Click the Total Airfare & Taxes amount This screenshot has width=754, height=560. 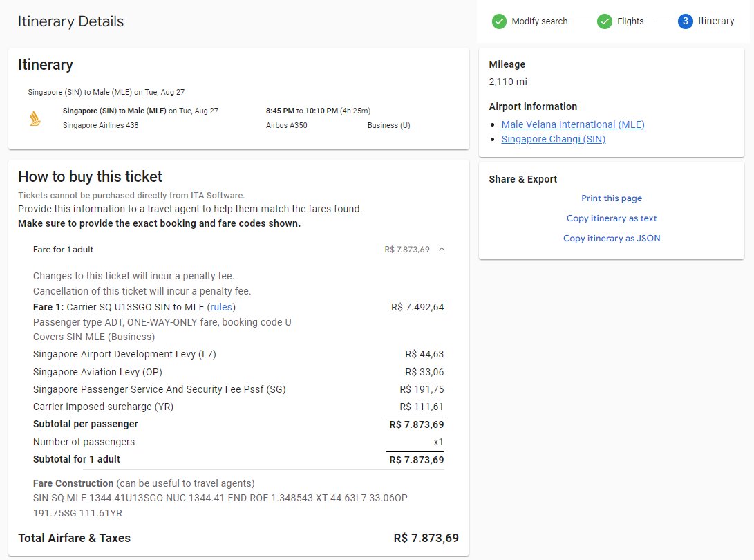click(x=426, y=538)
